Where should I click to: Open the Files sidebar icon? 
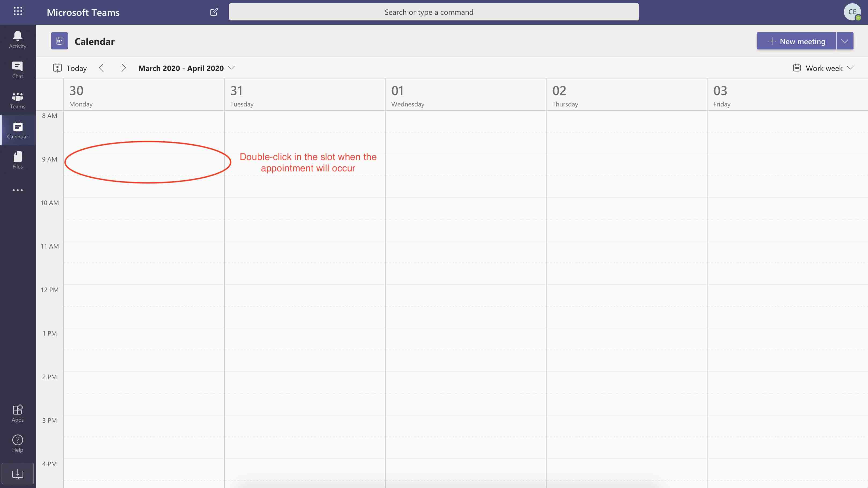point(17,160)
